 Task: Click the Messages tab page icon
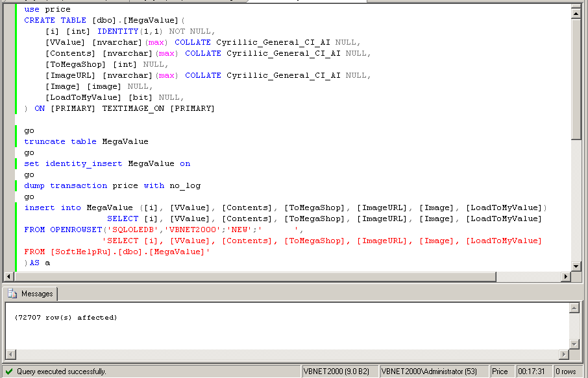click(12, 294)
